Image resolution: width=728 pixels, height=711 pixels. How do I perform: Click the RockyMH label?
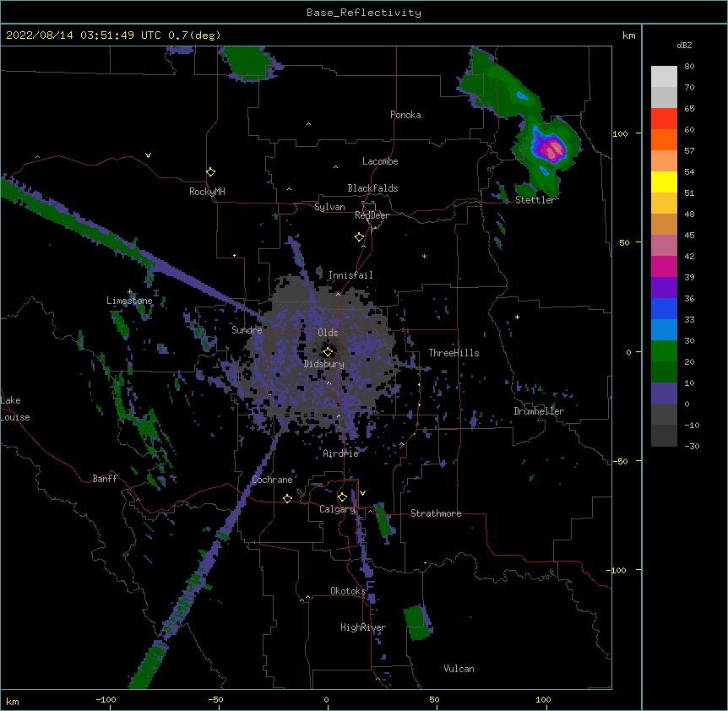(207, 192)
